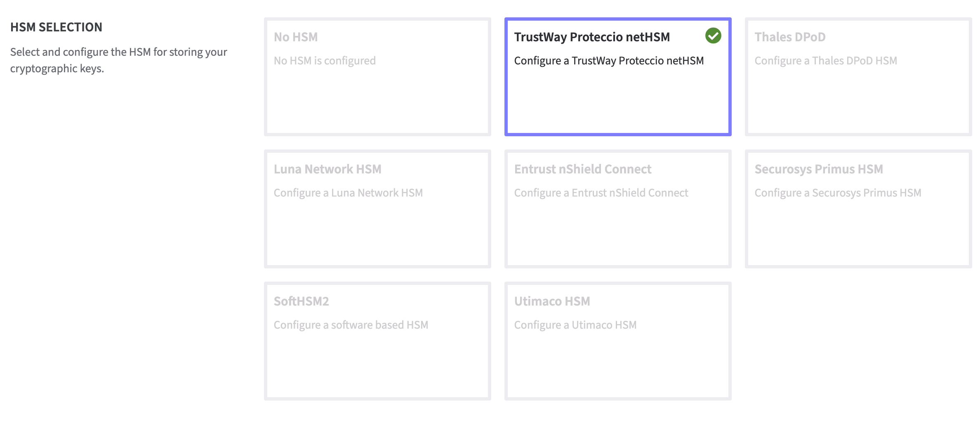Click 'Configure a TrustWay Proteccio netHSM' description
The height and width of the screenshot is (422, 980).
(609, 61)
